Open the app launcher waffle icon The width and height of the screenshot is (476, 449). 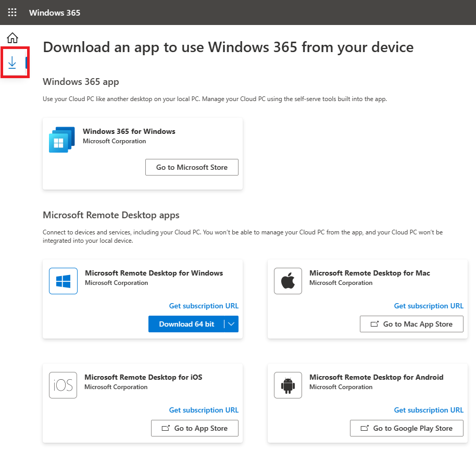click(x=12, y=13)
